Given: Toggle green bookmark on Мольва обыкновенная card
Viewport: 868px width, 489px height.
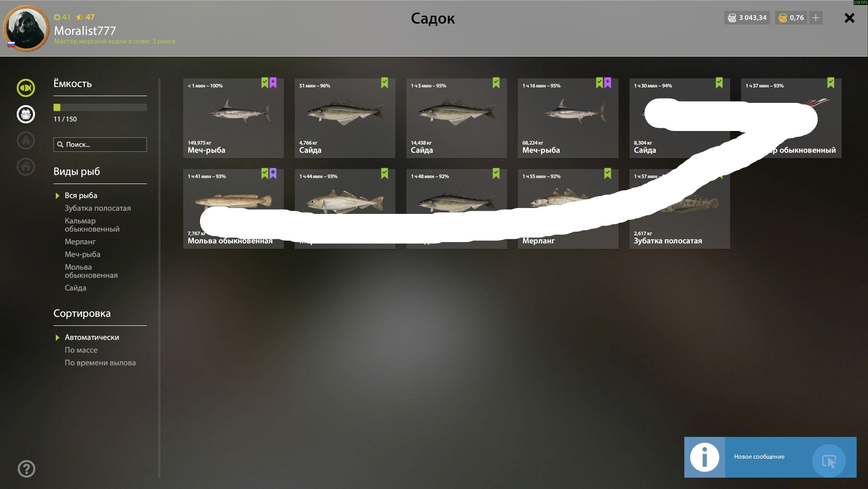Looking at the screenshot, I should tap(265, 173).
